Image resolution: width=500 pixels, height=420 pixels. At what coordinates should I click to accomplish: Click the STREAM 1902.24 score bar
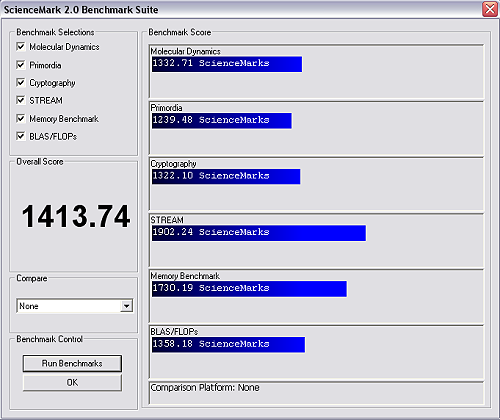259,233
